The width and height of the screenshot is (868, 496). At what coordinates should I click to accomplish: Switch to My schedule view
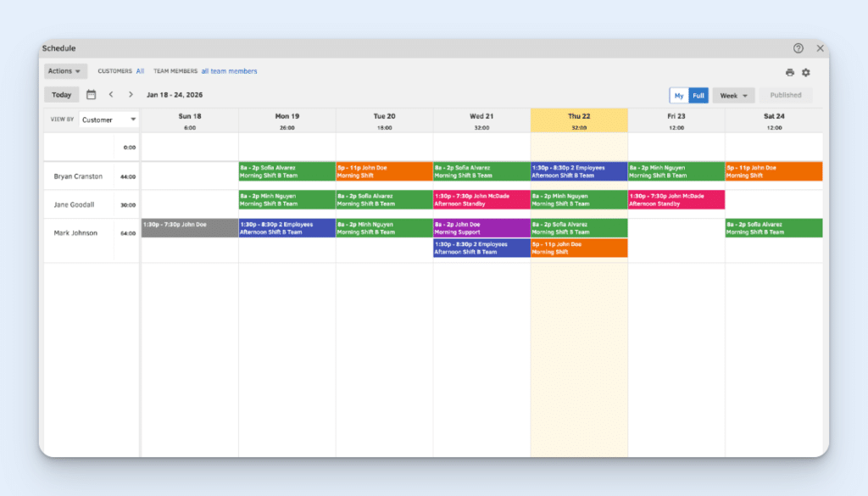(679, 95)
